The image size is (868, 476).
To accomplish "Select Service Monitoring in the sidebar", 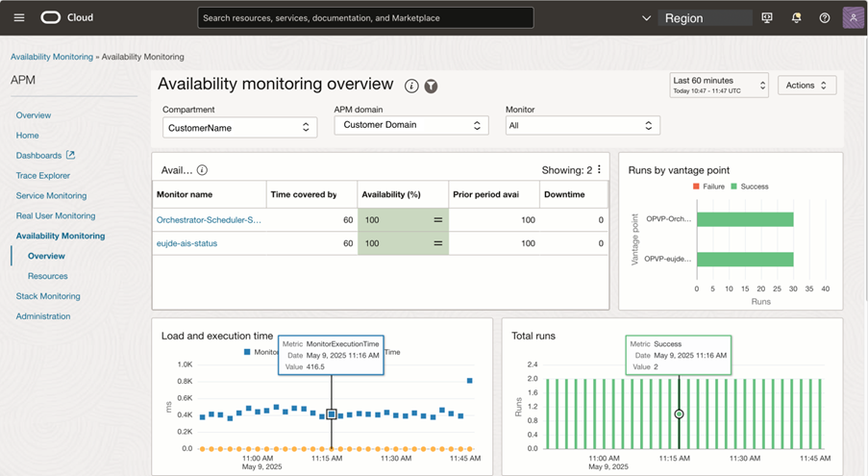I will tap(51, 195).
